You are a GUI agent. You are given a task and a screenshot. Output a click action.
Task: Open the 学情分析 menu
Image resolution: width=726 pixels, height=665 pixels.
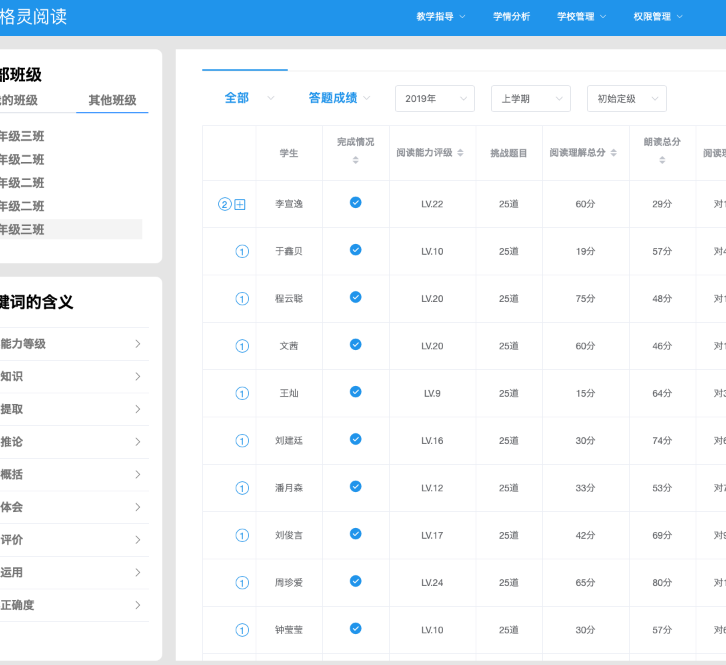click(511, 17)
